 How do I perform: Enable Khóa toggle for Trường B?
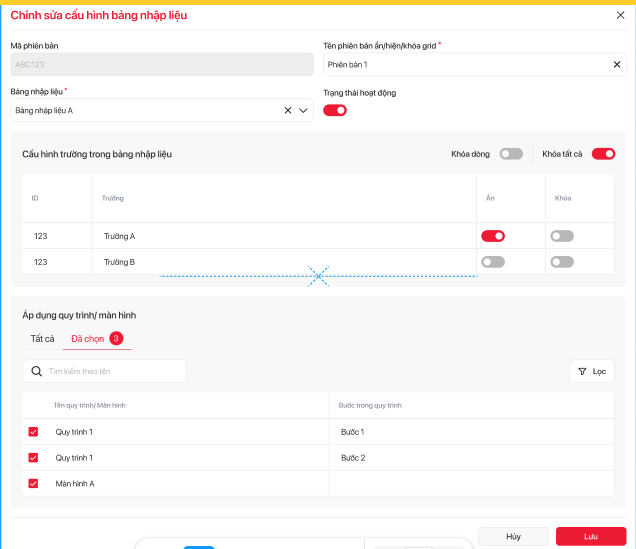click(561, 262)
